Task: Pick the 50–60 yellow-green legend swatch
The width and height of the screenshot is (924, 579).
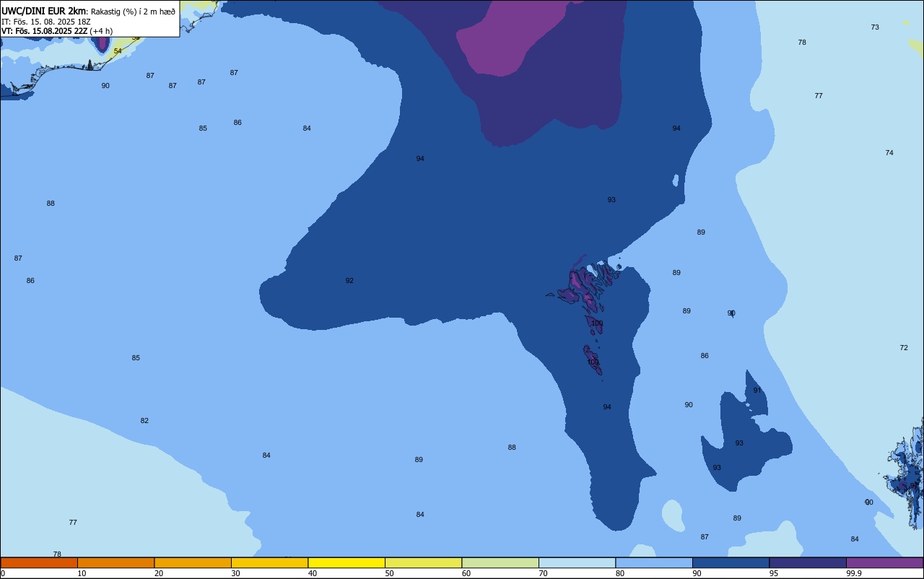Action: (x=423, y=562)
